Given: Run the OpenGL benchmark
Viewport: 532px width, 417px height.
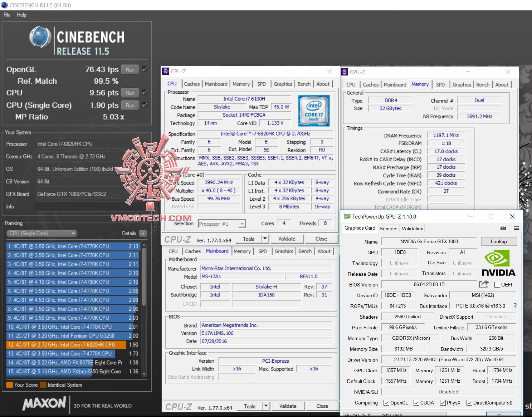Looking at the screenshot, I should [130, 69].
